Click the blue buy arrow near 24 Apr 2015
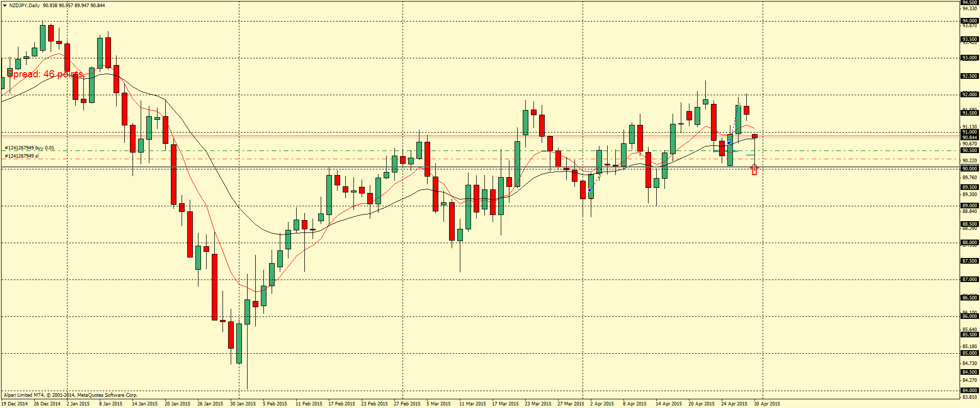The height and width of the screenshot is (408, 980). [x=729, y=143]
